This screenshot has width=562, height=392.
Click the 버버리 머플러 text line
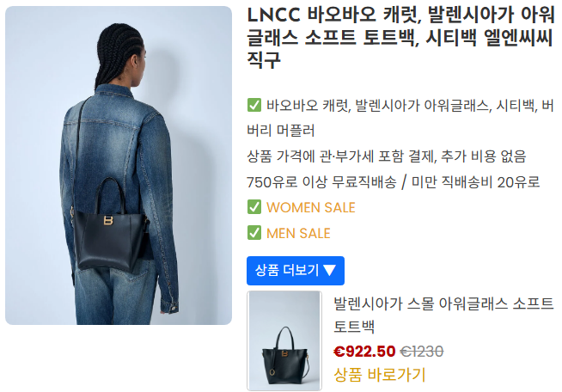281,131
